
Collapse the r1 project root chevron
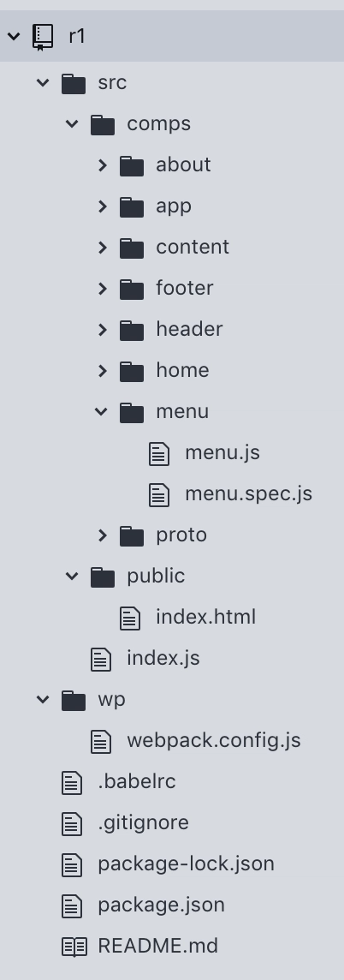coord(14,36)
